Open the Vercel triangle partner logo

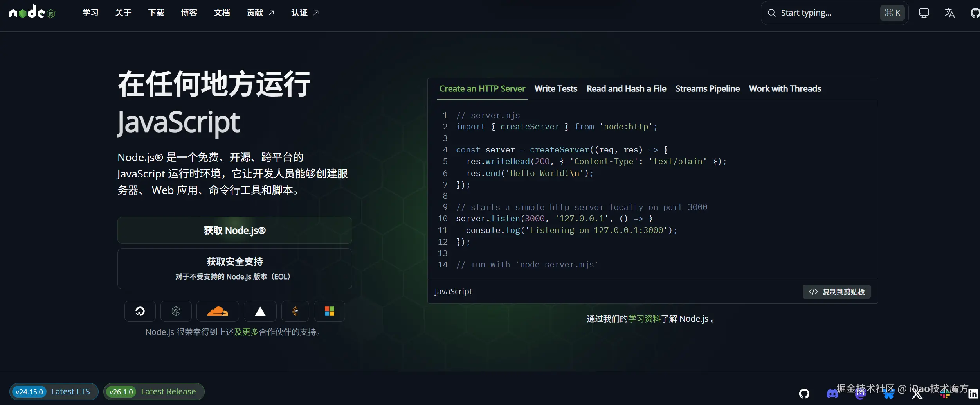point(260,311)
